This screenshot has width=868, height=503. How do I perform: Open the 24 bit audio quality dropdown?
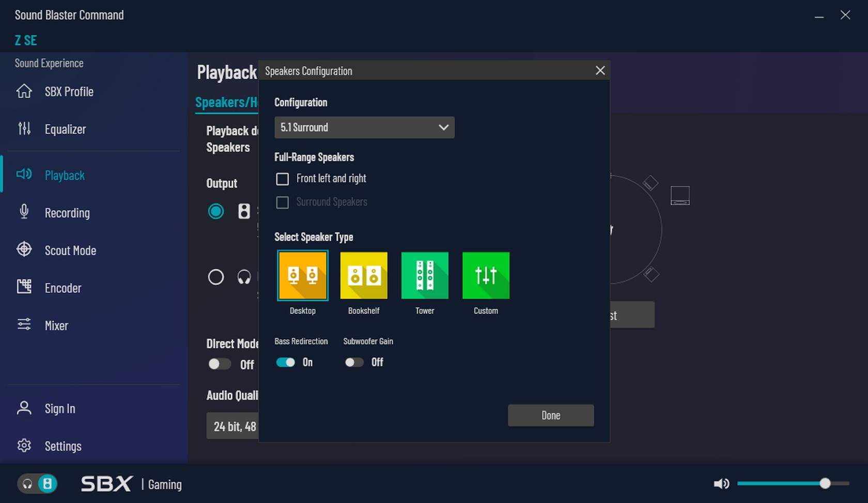[233, 426]
